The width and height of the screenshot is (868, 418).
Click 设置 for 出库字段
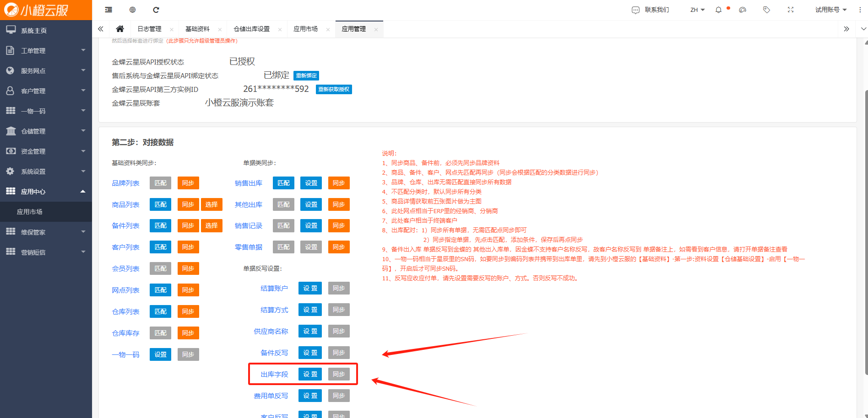(310, 374)
